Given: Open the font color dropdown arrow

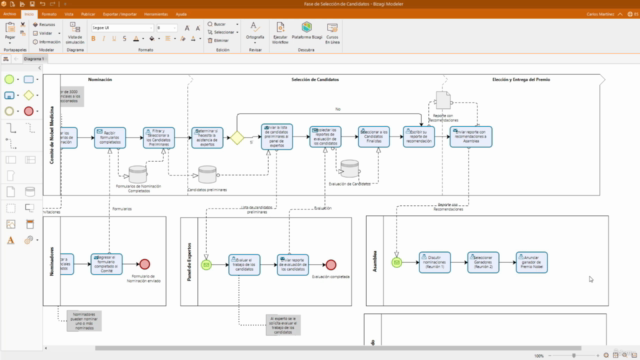Looking at the screenshot, I should click(x=143, y=39).
